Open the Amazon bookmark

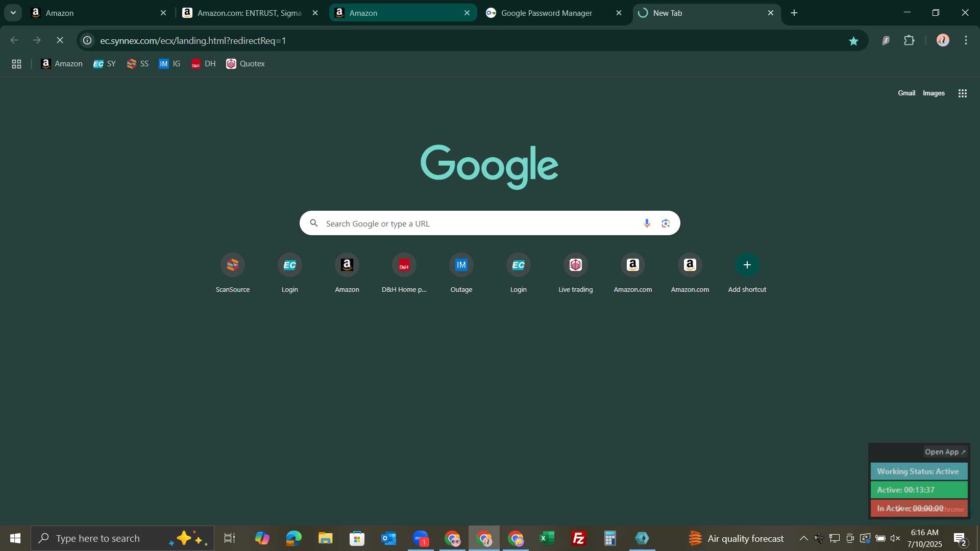click(62, 64)
